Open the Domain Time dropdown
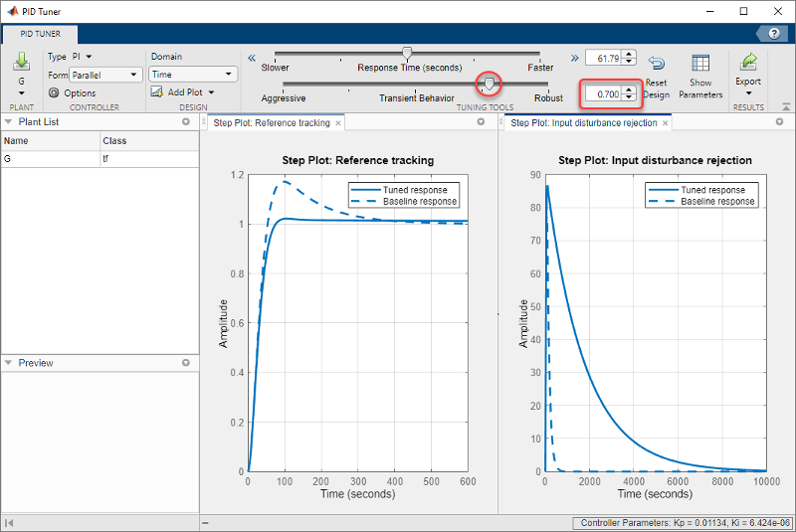This screenshot has height=532, width=796. 193,74
